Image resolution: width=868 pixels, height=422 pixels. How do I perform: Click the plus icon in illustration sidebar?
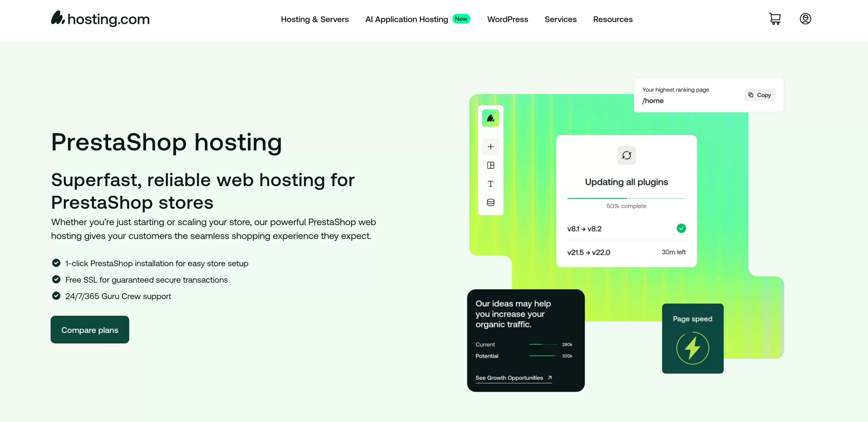(491, 147)
